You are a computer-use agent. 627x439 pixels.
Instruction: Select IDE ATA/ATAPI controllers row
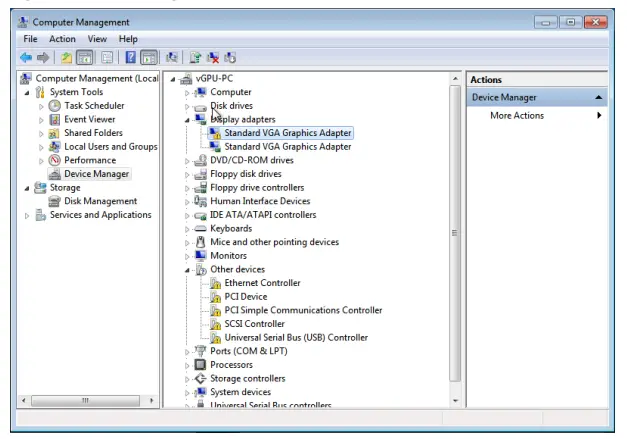pos(263,215)
